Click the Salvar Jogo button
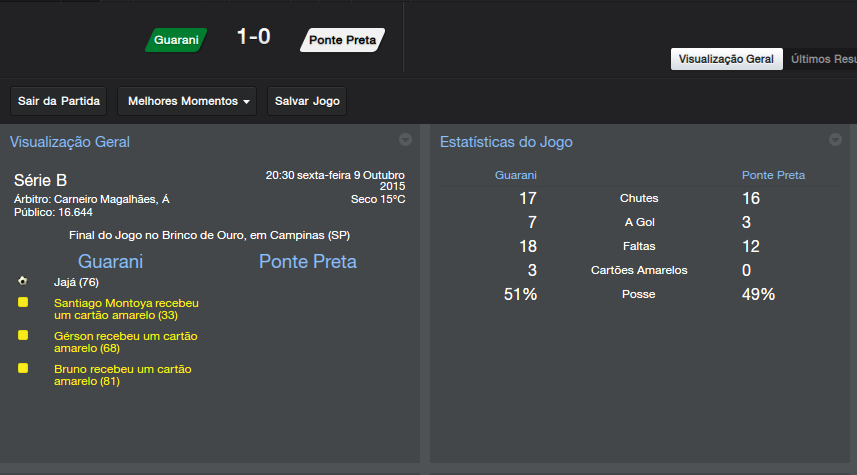The height and width of the screenshot is (475, 857). coord(307,101)
